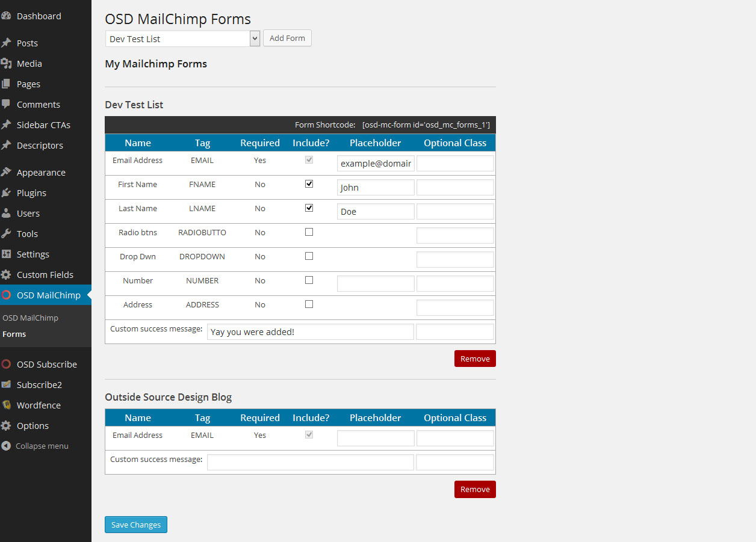
Task: Click the OSD MailChimp circle icon
Action: pyautogui.click(x=6, y=295)
